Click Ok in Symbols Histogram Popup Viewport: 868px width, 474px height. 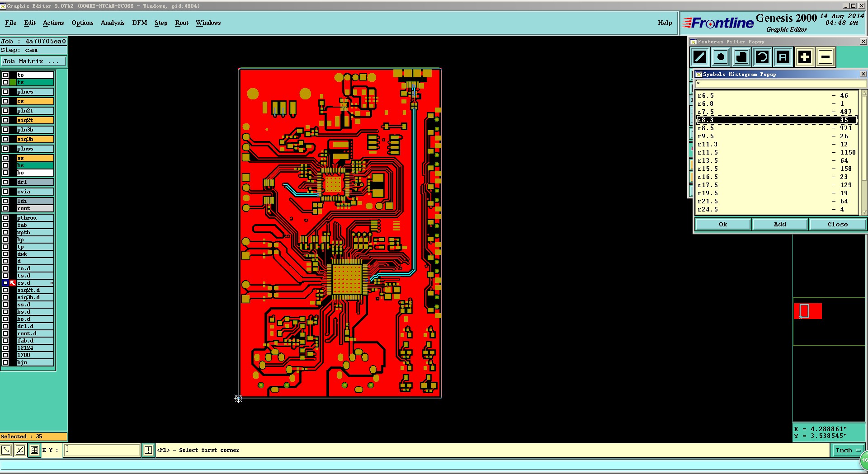point(723,225)
